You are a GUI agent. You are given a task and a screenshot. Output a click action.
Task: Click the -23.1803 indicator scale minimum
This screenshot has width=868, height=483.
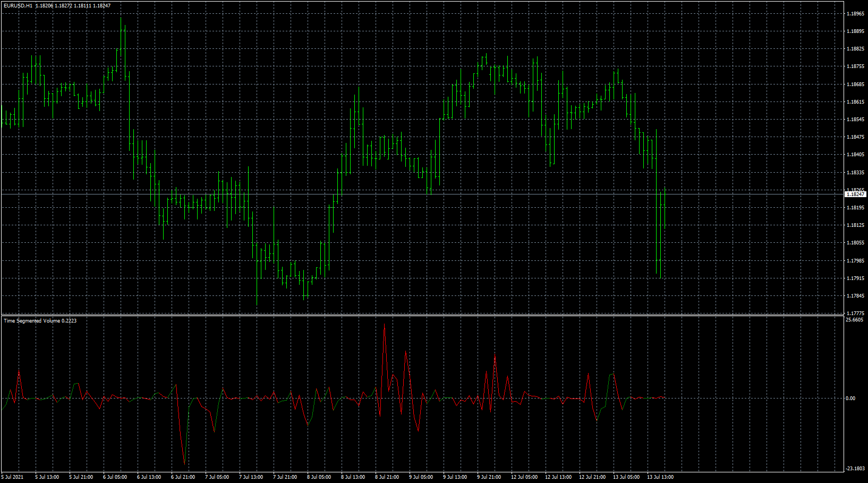point(855,469)
